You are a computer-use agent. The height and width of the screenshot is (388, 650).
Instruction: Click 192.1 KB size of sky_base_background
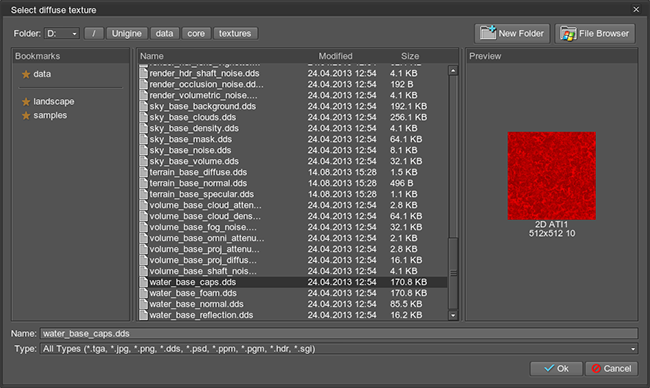[408, 107]
